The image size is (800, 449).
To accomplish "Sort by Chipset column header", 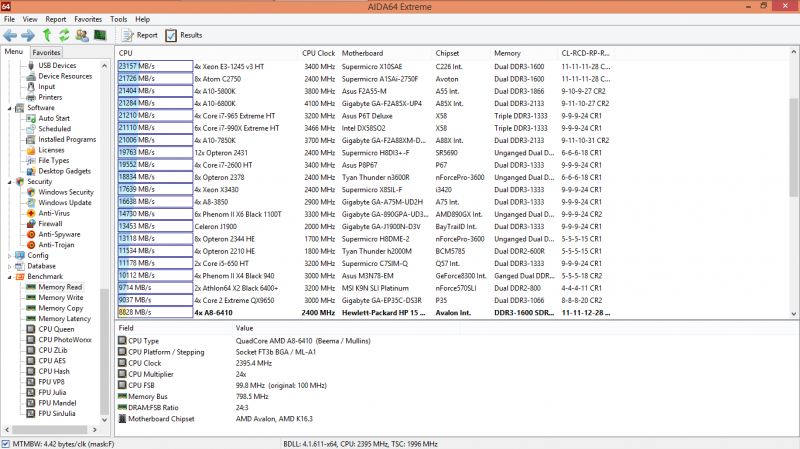I will [x=461, y=53].
